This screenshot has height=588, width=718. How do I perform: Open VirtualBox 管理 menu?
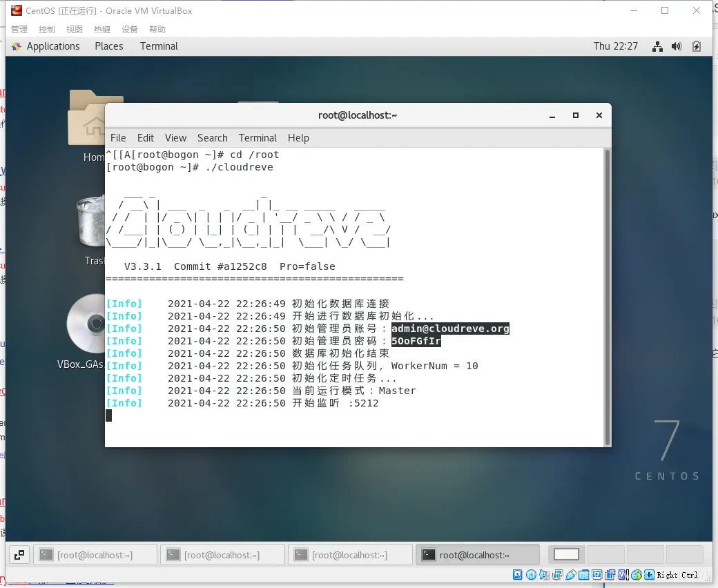click(19, 29)
